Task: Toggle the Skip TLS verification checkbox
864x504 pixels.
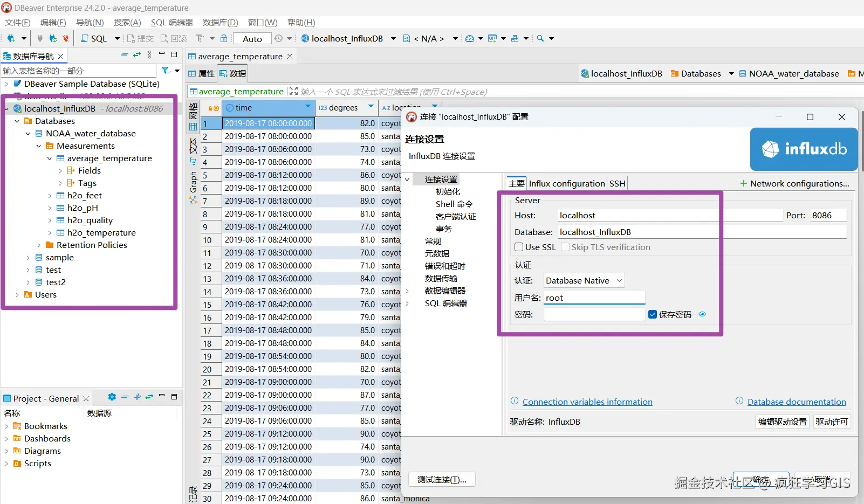Action: 565,247
